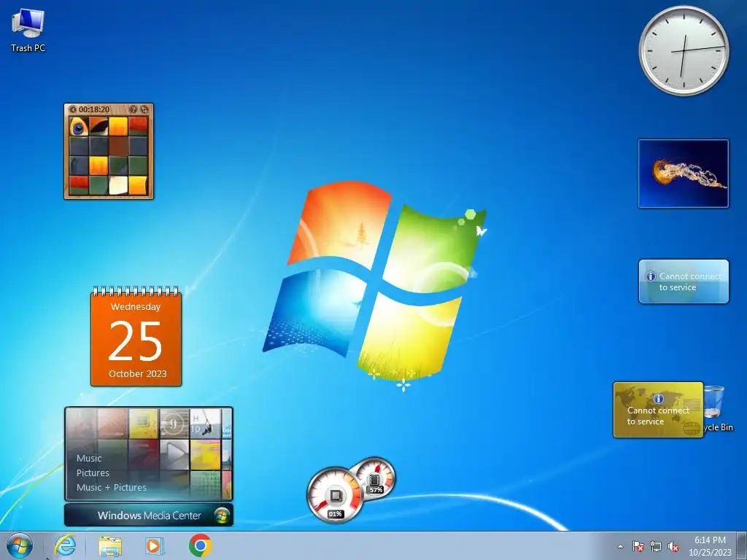Pause the Picture Puzzle timer icon
The image size is (747, 560).
pyautogui.click(x=73, y=109)
